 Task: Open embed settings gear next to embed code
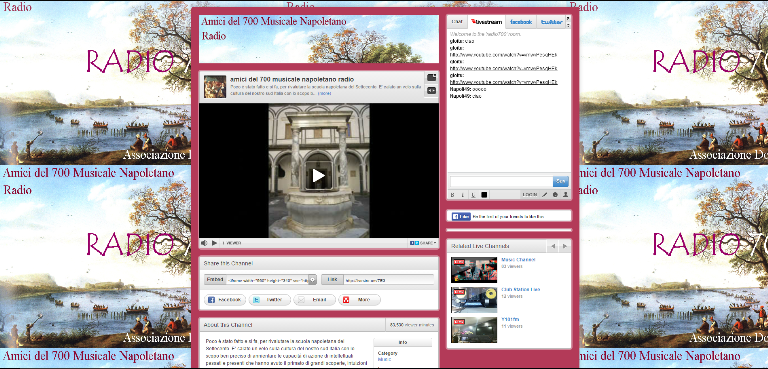[x=312, y=280]
